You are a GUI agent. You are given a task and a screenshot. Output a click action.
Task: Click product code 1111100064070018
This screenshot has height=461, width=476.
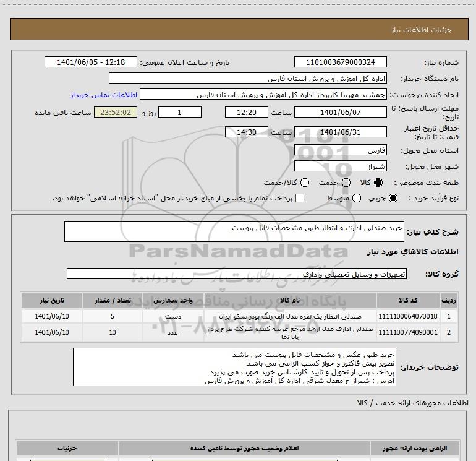tap(408, 316)
